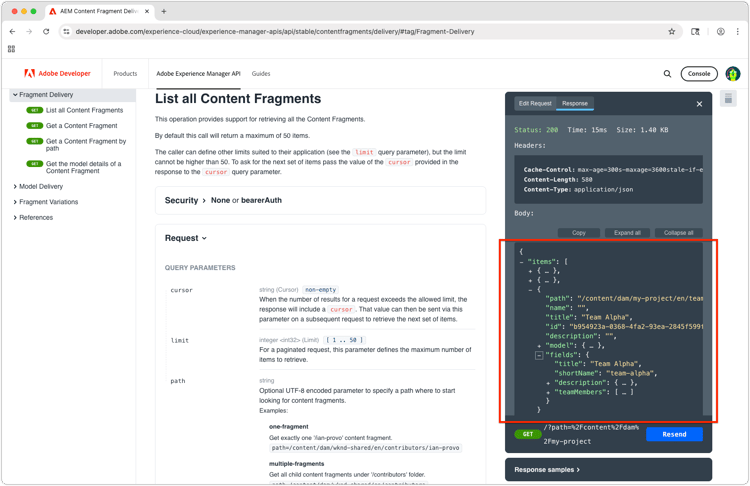The width and height of the screenshot is (750, 486).
Task: Copy the response body
Action: pyautogui.click(x=579, y=233)
